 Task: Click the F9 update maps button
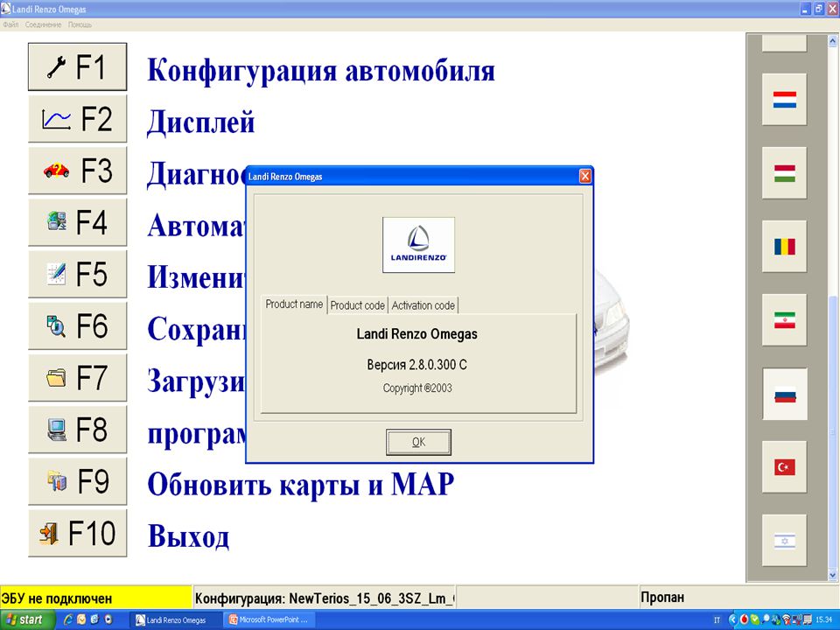(x=77, y=481)
